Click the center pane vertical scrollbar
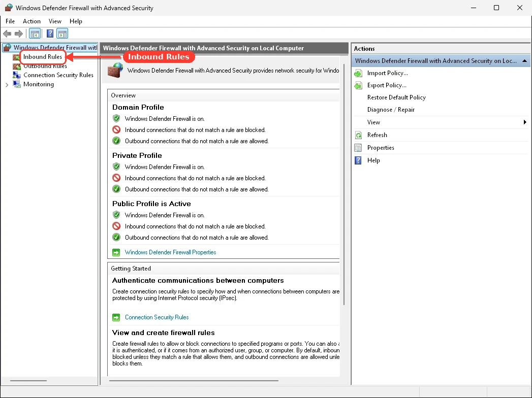 [344, 185]
